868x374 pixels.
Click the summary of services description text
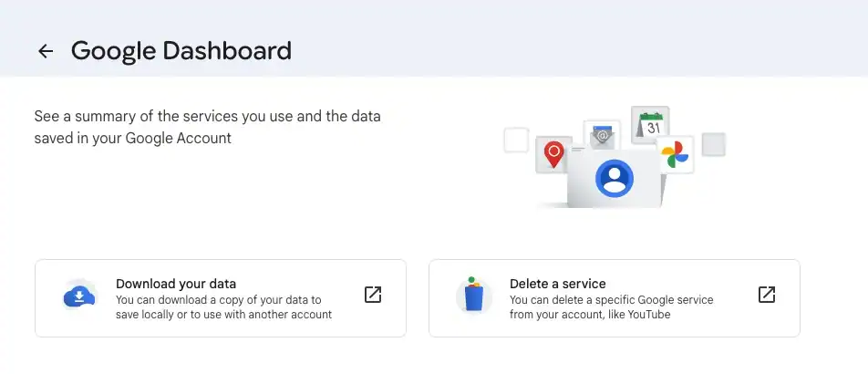[207, 128]
